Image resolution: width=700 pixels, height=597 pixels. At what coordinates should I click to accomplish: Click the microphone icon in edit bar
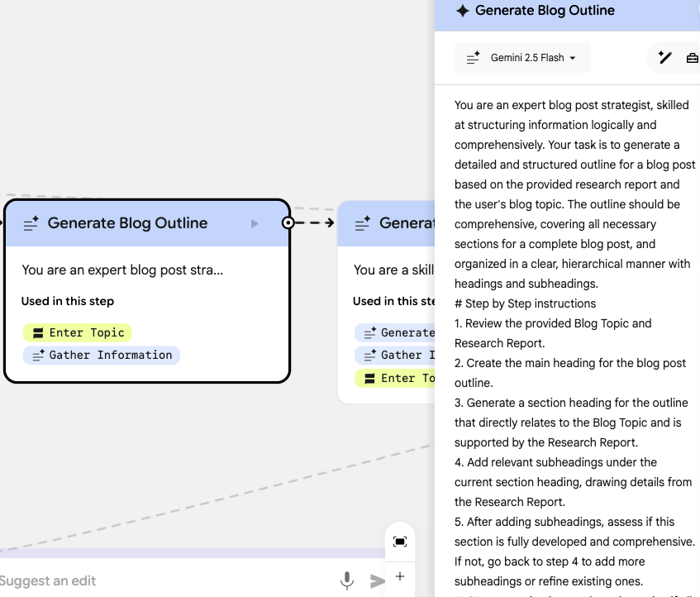click(x=347, y=580)
